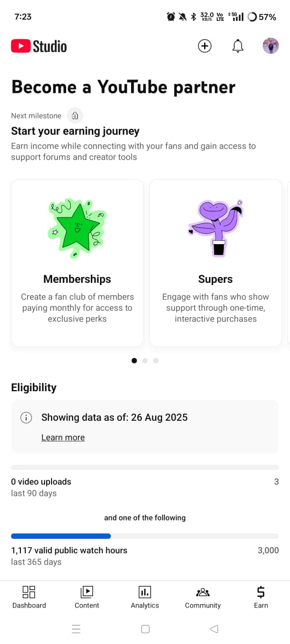This screenshot has width=290, height=644.
Task: Select the Memberships card
Action: [77, 263]
